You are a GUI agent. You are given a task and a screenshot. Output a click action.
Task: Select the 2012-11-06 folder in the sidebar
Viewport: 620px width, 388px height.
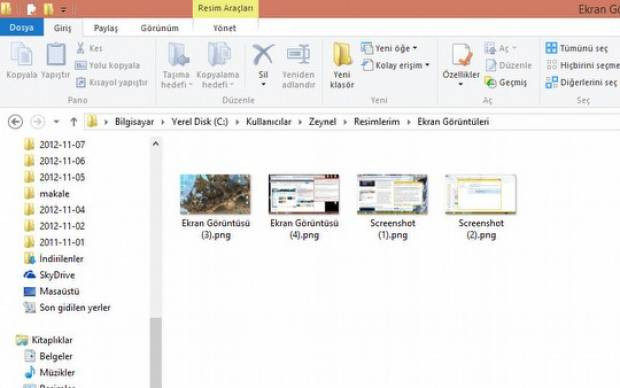[54, 161]
